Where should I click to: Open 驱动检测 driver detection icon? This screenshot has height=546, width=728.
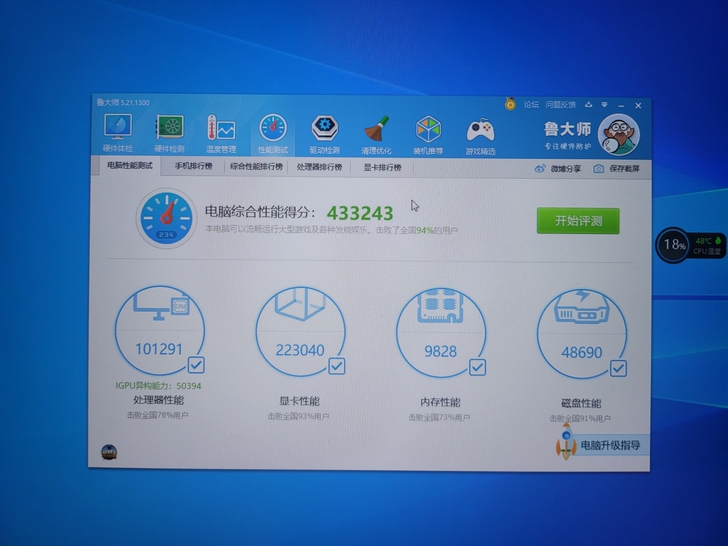point(324,131)
